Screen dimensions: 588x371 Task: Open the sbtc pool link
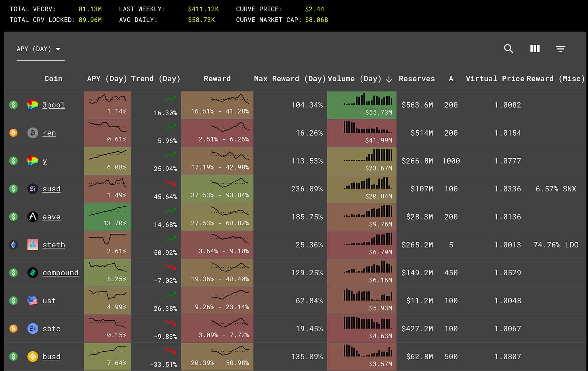pyautogui.click(x=52, y=329)
